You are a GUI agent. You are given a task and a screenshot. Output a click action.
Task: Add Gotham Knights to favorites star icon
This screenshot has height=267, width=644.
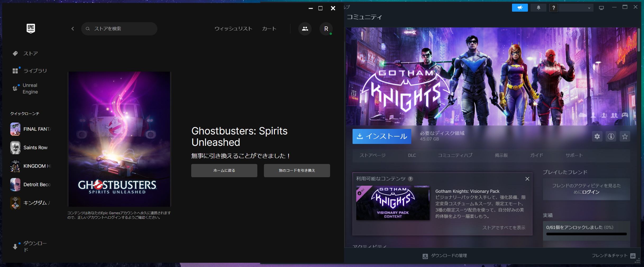tap(625, 136)
